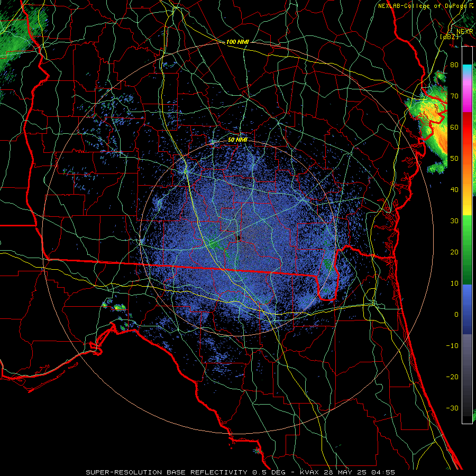Viewport: 476px width, 476px height.
Task: Click the -10 value on the dBZ scale
Action: point(452,346)
